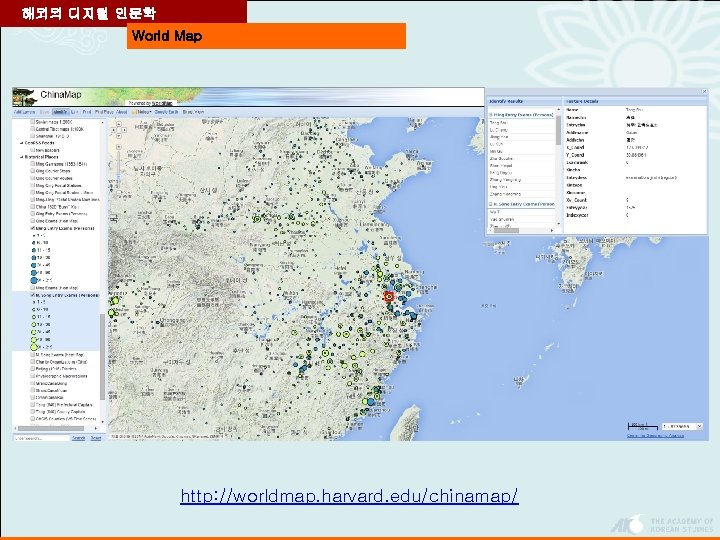This screenshot has height=540, width=720.
Task: Collapse N. Song Entry Exams group in results
Action: tap(491, 204)
